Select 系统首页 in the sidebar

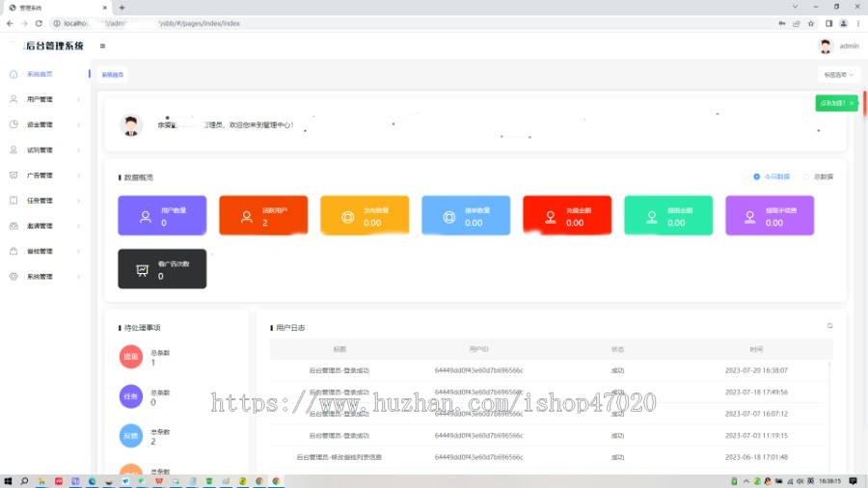coord(45,74)
